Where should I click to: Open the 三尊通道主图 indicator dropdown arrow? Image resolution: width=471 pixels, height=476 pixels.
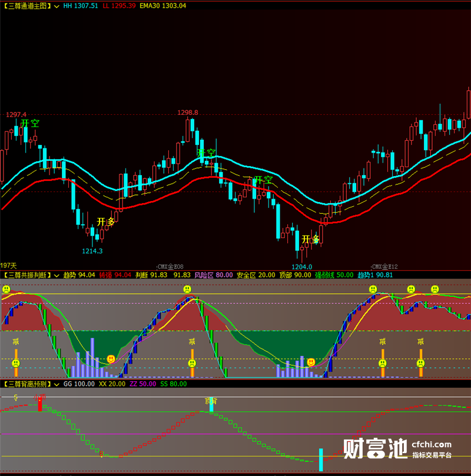point(57,6)
